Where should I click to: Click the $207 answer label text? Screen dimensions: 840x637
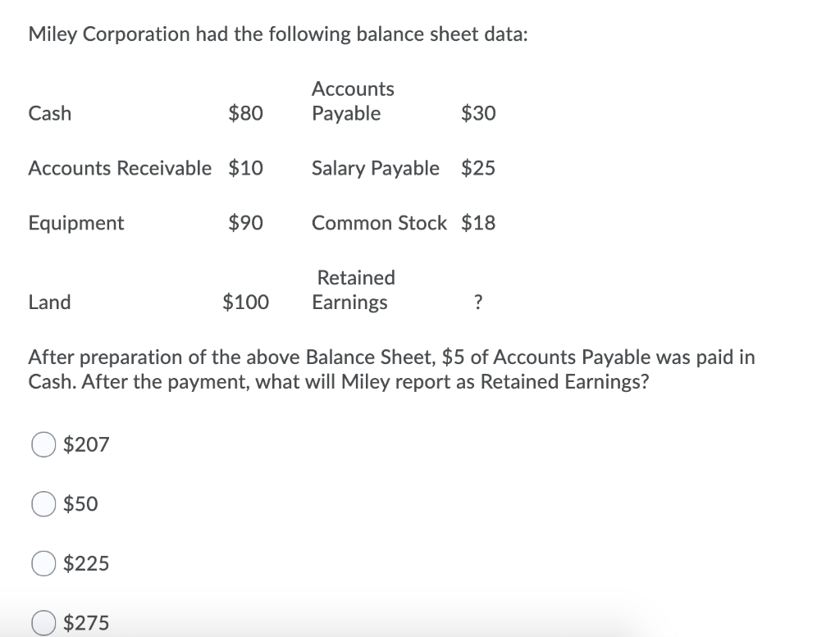(x=86, y=444)
